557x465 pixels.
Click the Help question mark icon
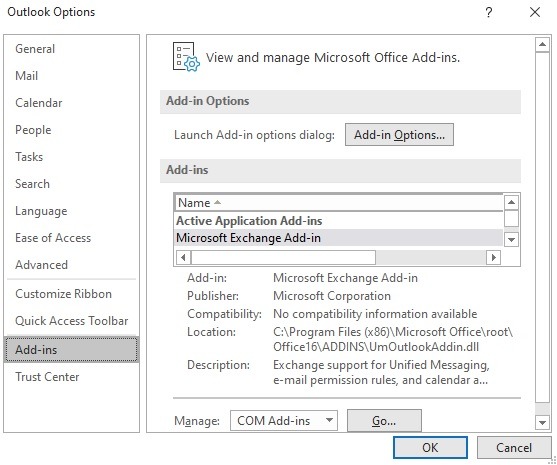tap(489, 12)
